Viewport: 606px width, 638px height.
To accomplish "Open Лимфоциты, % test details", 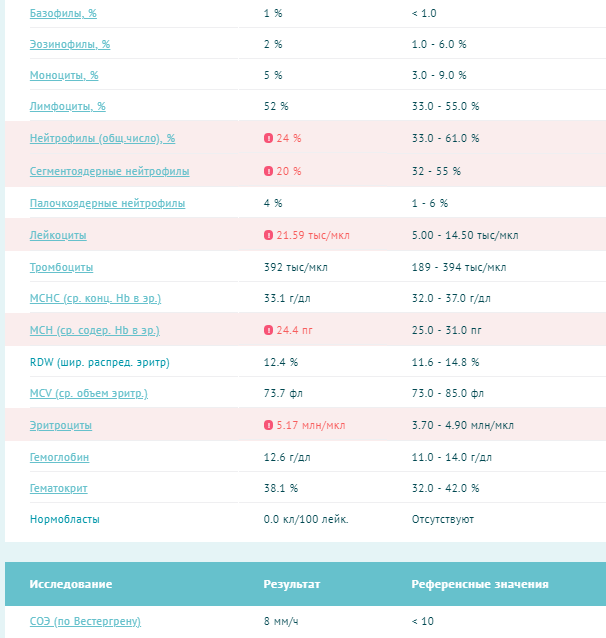I will pos(67,106).
